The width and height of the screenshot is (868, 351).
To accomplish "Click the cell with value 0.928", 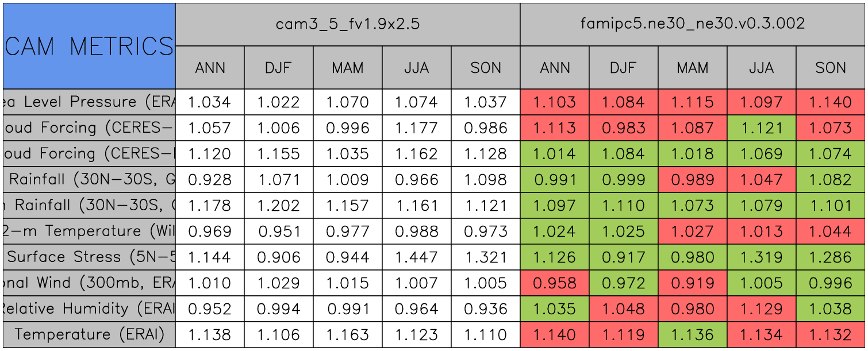I will click(209, 180).
